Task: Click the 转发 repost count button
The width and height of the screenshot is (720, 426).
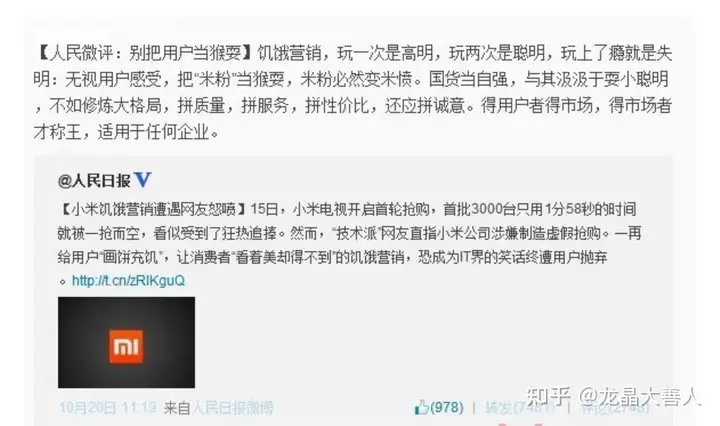Action: pos(520,408)
